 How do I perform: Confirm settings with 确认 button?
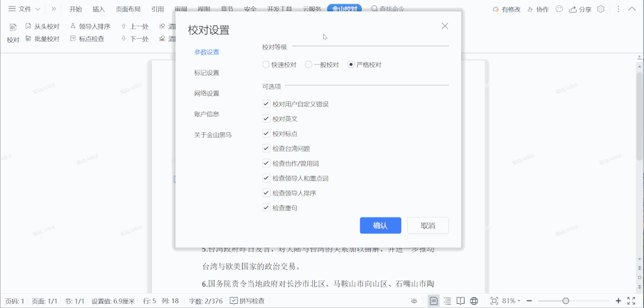(x=380, y=226)
